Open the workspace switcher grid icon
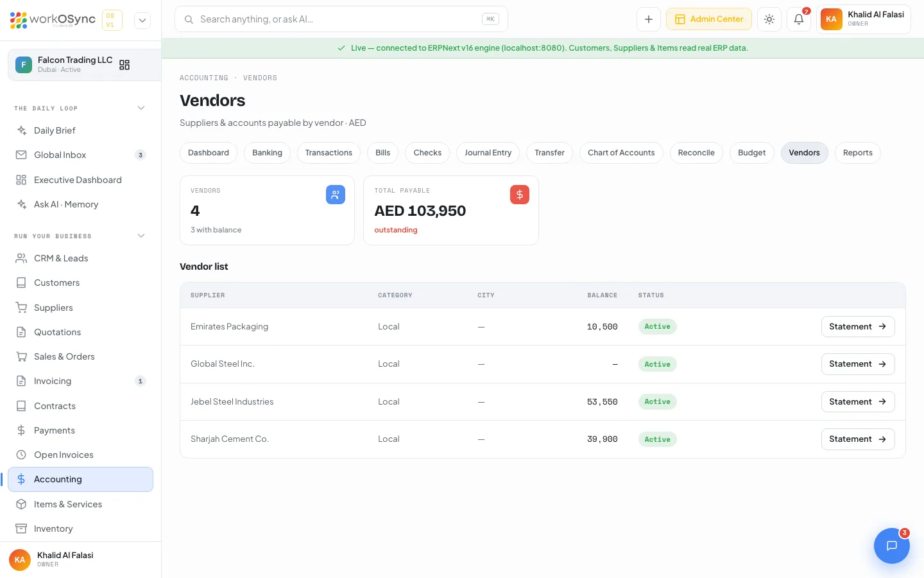Screen dimensions: 924x578 [124, 65]
